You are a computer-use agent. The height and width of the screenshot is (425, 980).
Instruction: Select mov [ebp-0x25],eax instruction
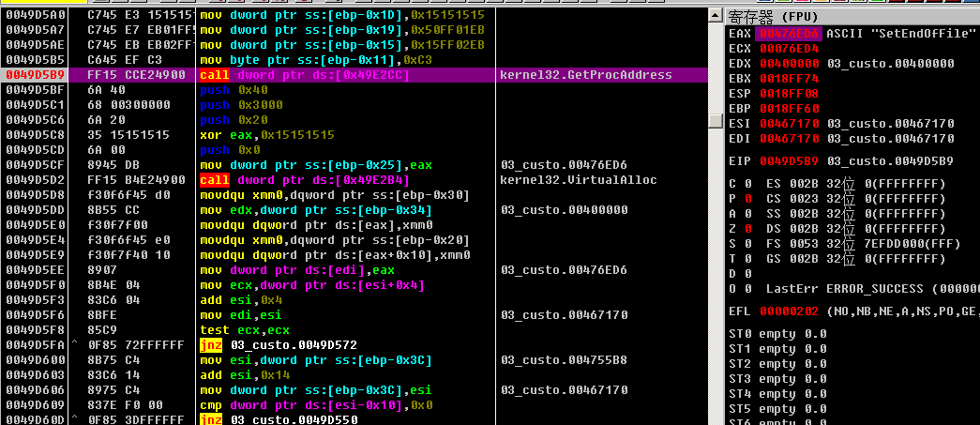click(316, 164)
